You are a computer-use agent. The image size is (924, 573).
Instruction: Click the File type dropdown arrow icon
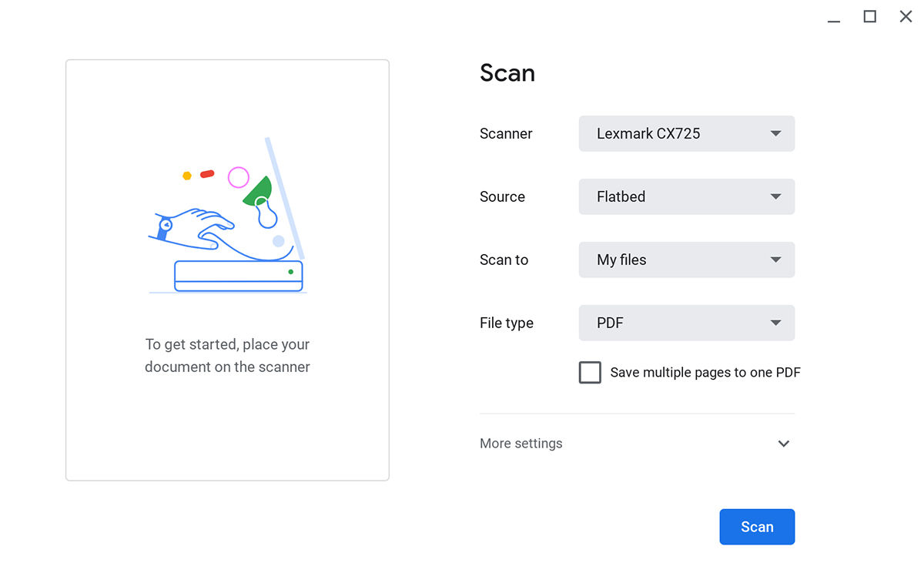point(775,323)
